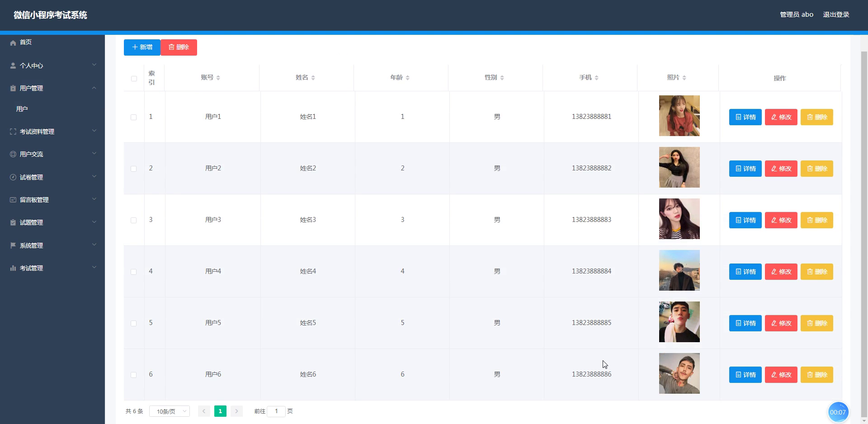Delete 用户3 using row 删除 button
Viewport: 868px width, 424px height.
tap(816, 220)
